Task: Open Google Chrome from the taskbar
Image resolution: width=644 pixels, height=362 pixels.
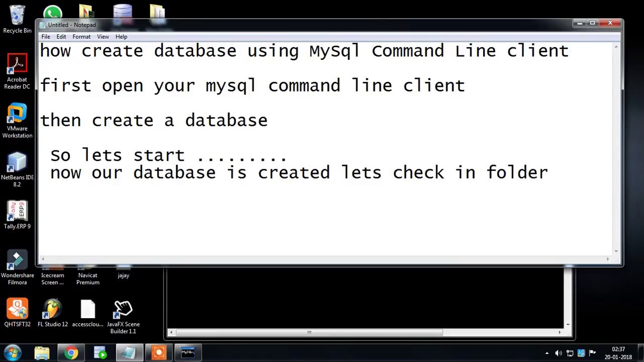Action: (71, 353)
